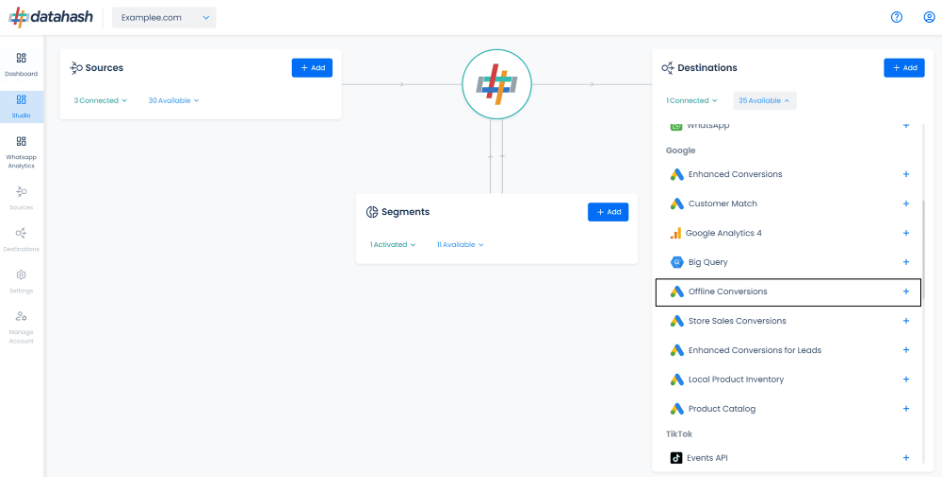Image resolution: width=943 pixels, height=477 pixels.
Task: Select Studio in the sidebar
Action: 21,106
